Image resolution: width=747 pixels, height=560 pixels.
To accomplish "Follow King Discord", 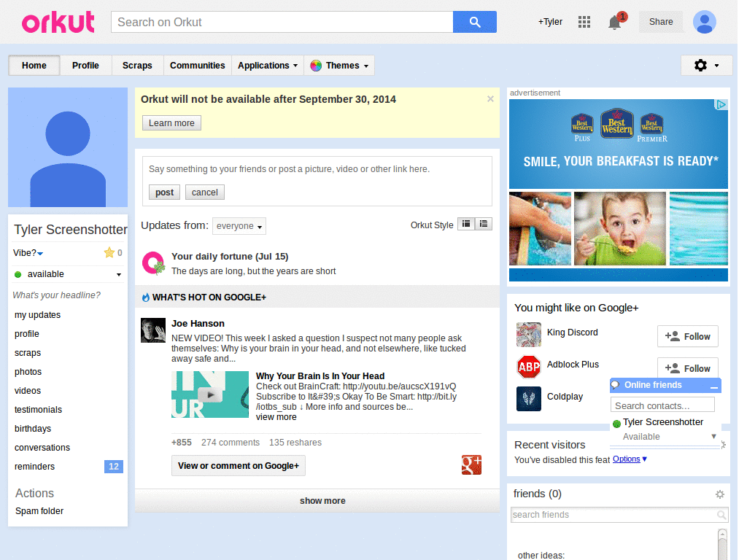I will pos(687,337).
